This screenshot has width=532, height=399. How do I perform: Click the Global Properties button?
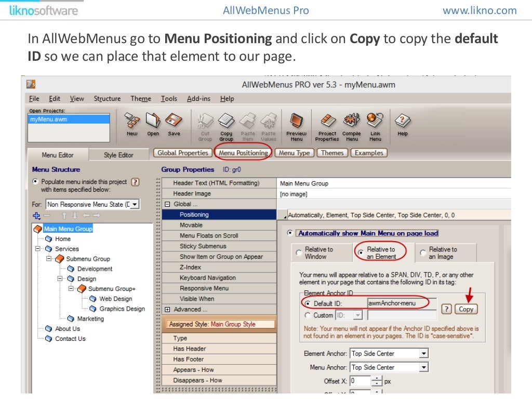coord(182,153)
